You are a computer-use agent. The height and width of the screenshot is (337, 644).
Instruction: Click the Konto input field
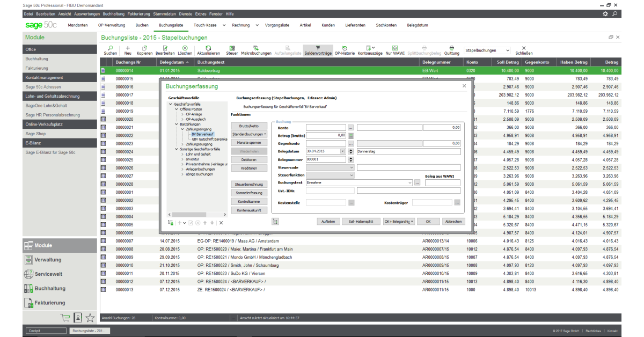[x=326, y=128]
